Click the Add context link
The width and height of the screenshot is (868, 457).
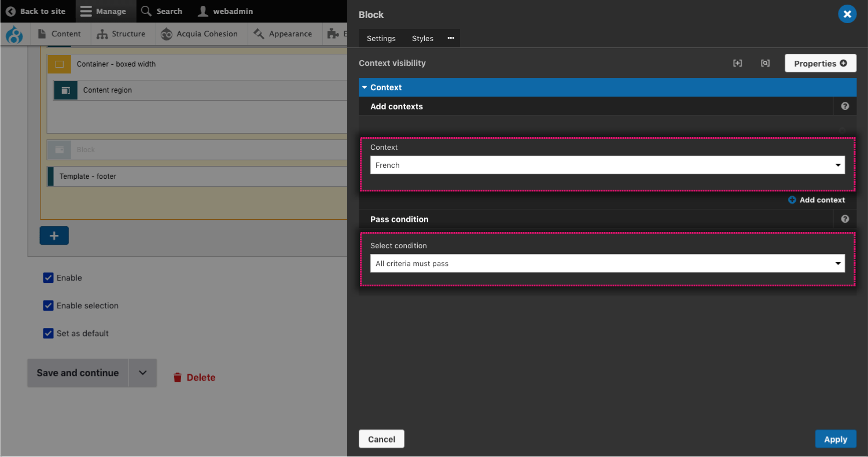pos(816,200)
